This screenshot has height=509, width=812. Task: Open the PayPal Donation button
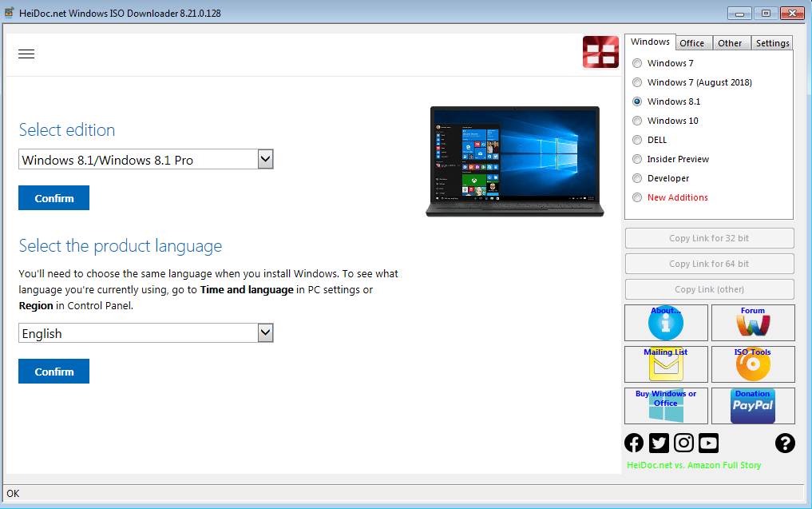point(753,405)
